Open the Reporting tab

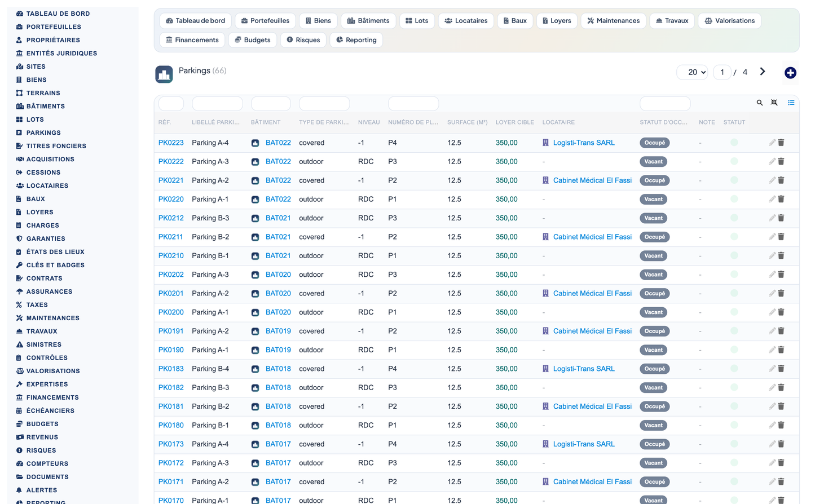click(356, 40)
